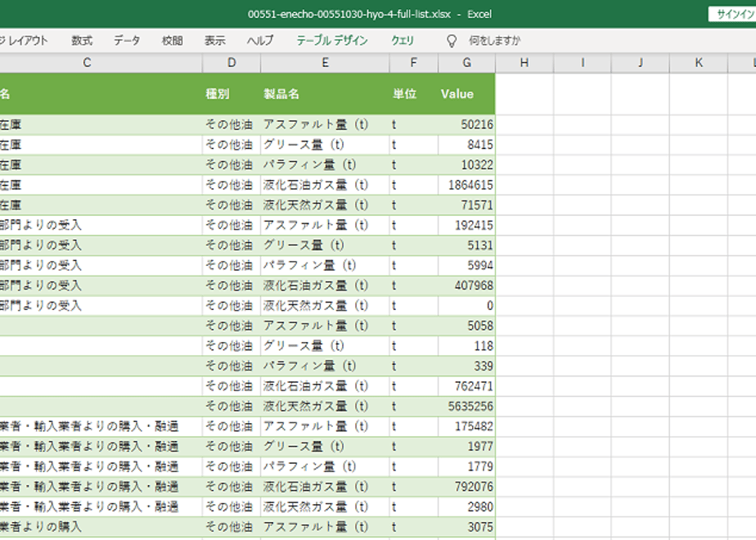Select cell with value 792076
This screenshot has height=540, width=756.
(x=466, y=486)
